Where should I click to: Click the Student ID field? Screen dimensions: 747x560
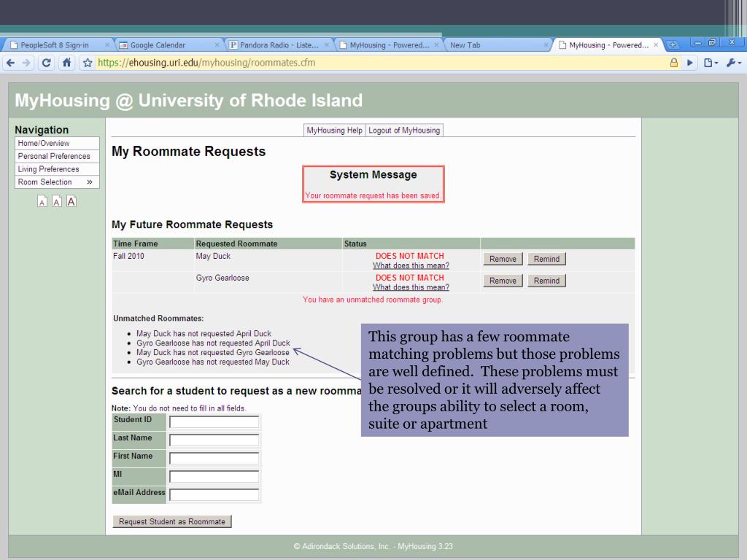(214, 422)
